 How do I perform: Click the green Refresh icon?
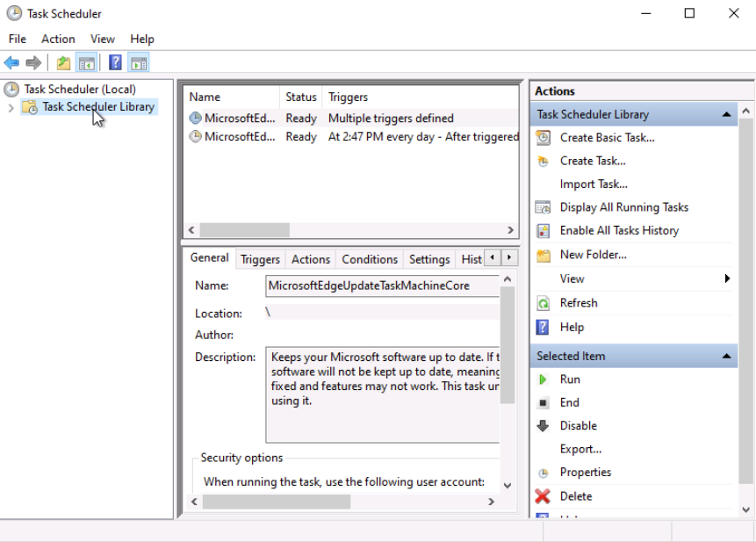click(544, 303)
